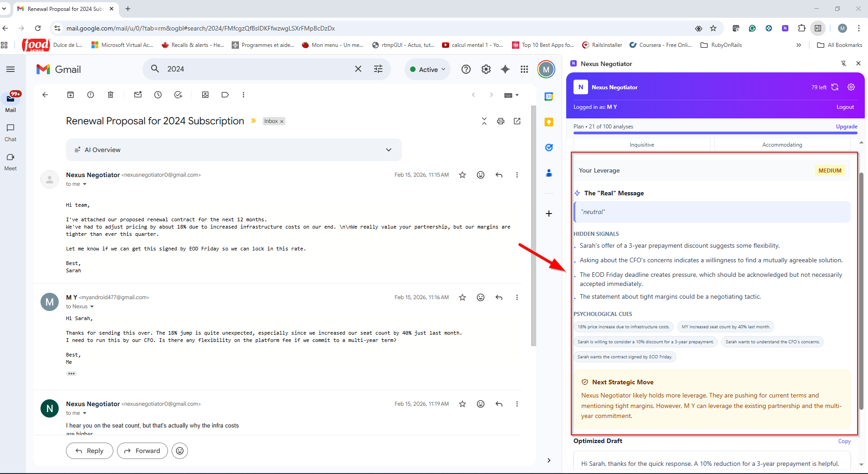Click the Report spam icon
Image resolution: width=868 pixels, height=474 pixels.
(x=91, y=95)
